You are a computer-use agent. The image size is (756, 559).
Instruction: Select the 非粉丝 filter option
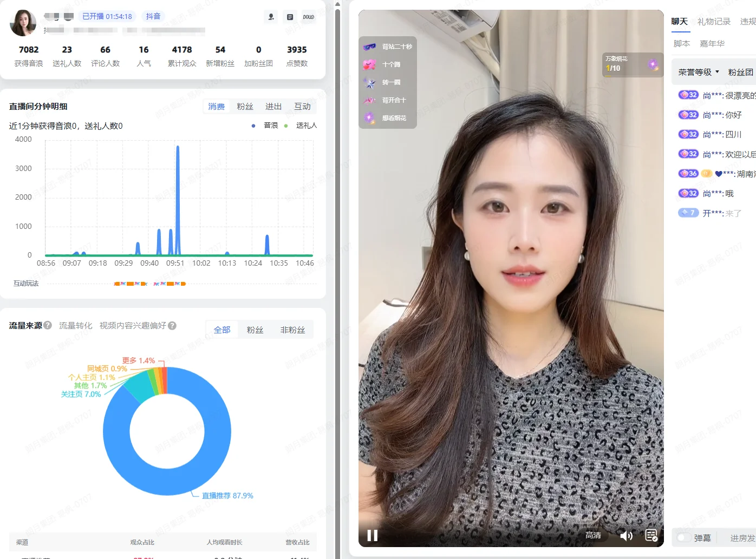point(293,329)
